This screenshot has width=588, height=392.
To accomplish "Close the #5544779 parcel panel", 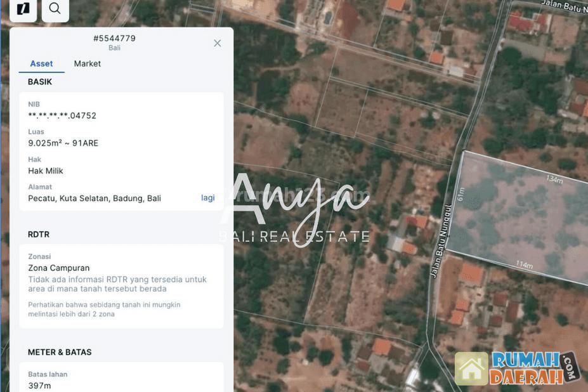I will click(x=217, y=43).
